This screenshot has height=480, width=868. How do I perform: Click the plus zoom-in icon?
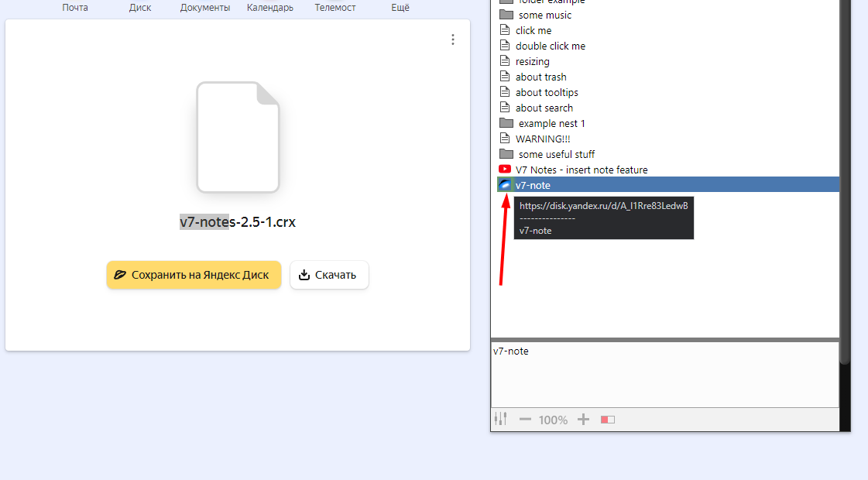pyautogui.click(x=584, y=419)
